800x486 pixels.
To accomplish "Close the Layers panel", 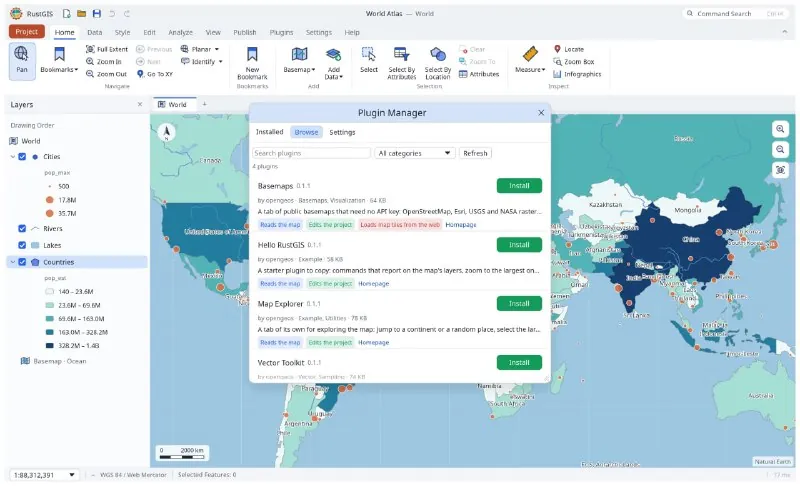I will tap(140, 105).
